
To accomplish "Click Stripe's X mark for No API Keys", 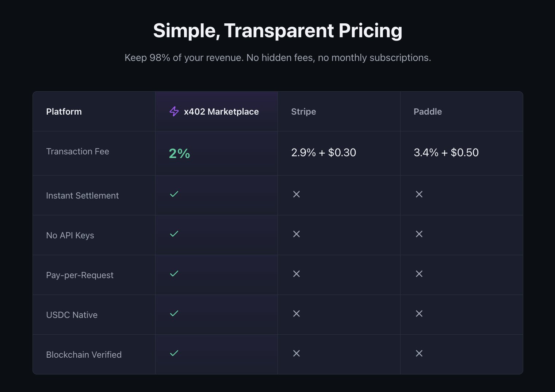I will [x=296, y=234].
